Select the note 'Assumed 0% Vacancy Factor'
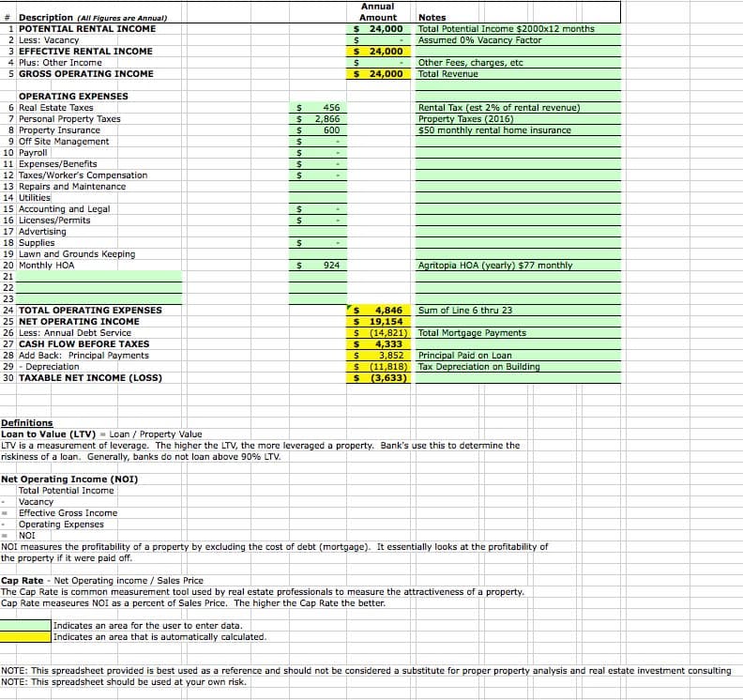This screenshot has width=743, height=700. point(479,40)
